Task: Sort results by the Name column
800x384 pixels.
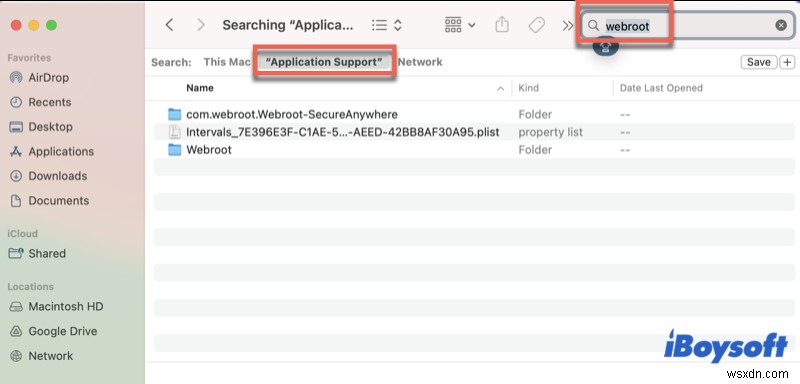Action: coord(200,88)
